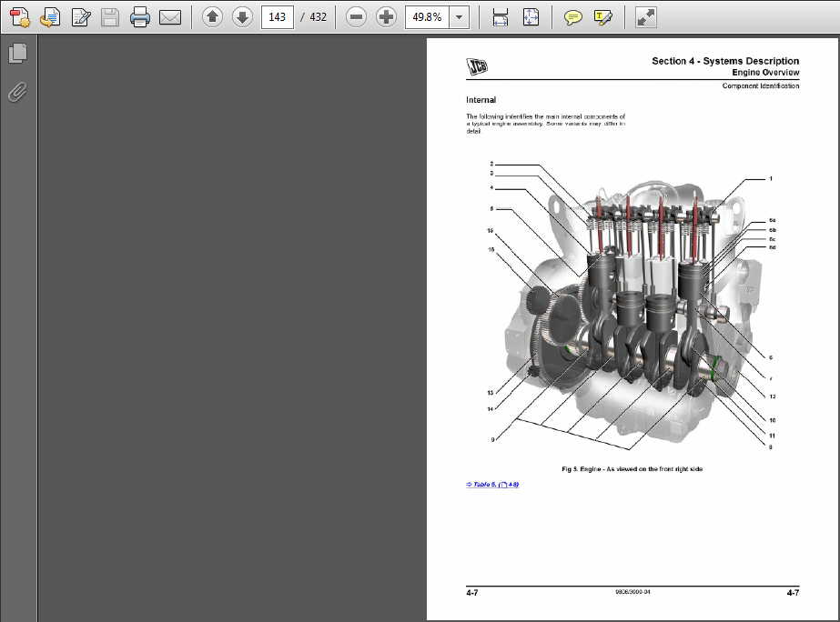The width and height of the screenshot is (840, 622).
Task: Toggle fit one full page view
Action: pyautogui.click(x=531, y=16)
